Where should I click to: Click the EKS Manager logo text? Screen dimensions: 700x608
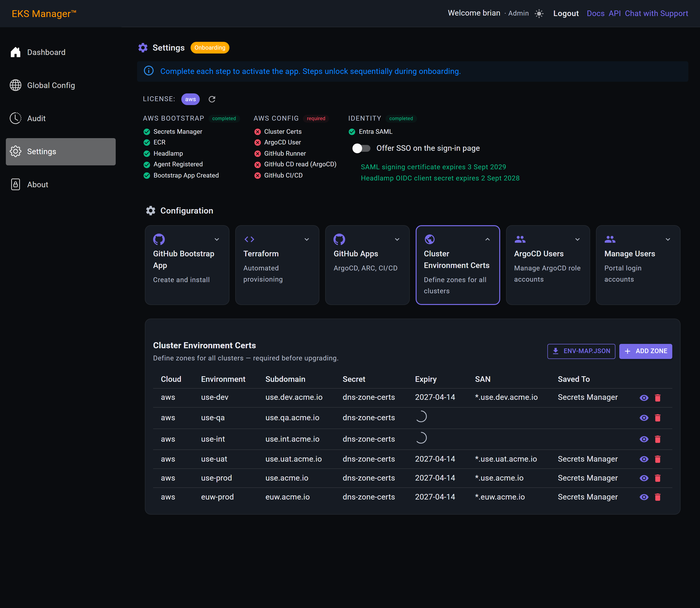tap(44, 14)
